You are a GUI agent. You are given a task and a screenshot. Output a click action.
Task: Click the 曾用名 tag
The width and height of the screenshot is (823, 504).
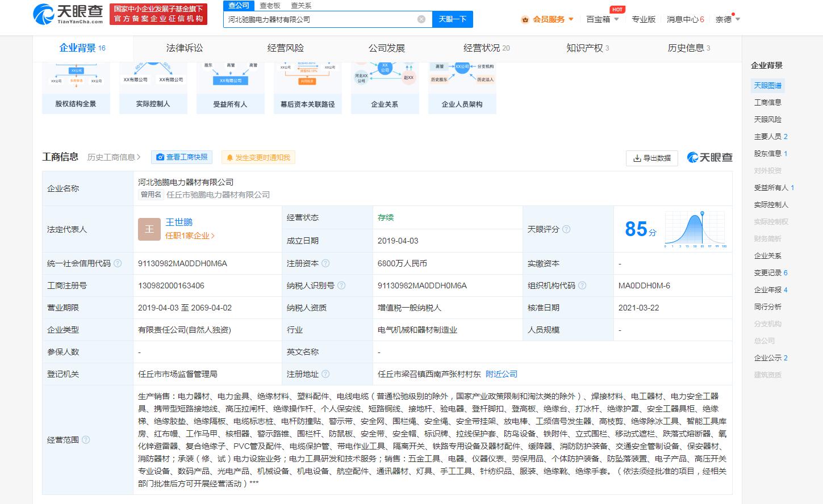pyautogui.click(x=151, y=195)
